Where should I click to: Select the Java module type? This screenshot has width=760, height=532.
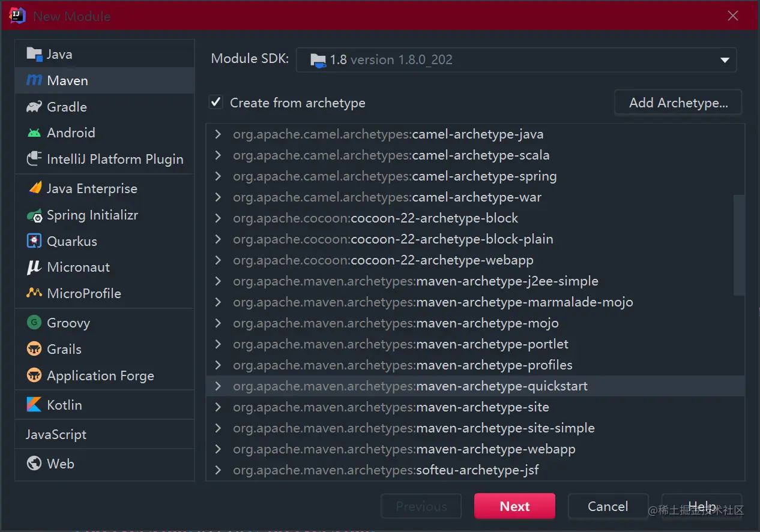pos(104,54)
